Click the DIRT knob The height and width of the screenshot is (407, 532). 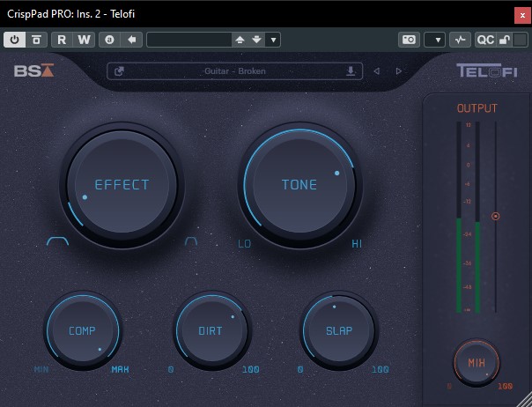click(x=211, y=330)
